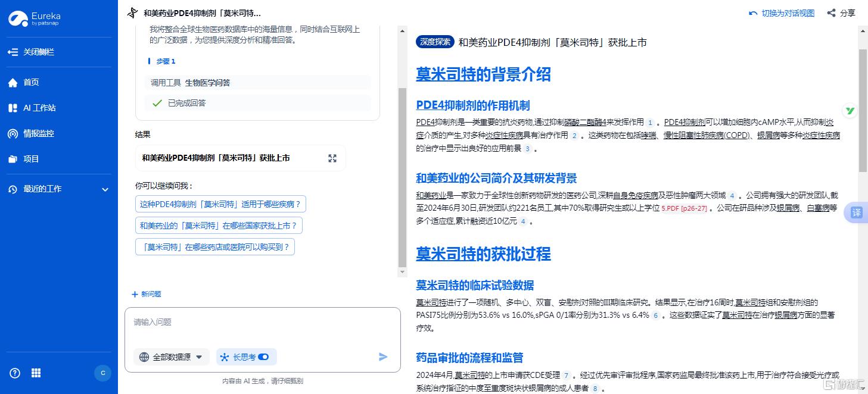Click 步骤 1 step label

pos(166,61)
